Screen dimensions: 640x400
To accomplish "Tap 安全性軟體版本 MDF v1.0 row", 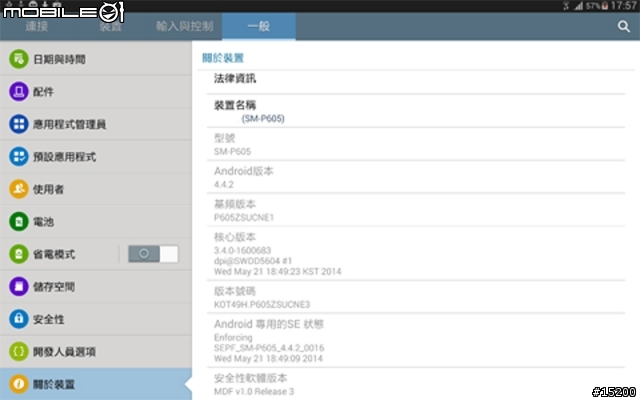I will click(416, 384).
